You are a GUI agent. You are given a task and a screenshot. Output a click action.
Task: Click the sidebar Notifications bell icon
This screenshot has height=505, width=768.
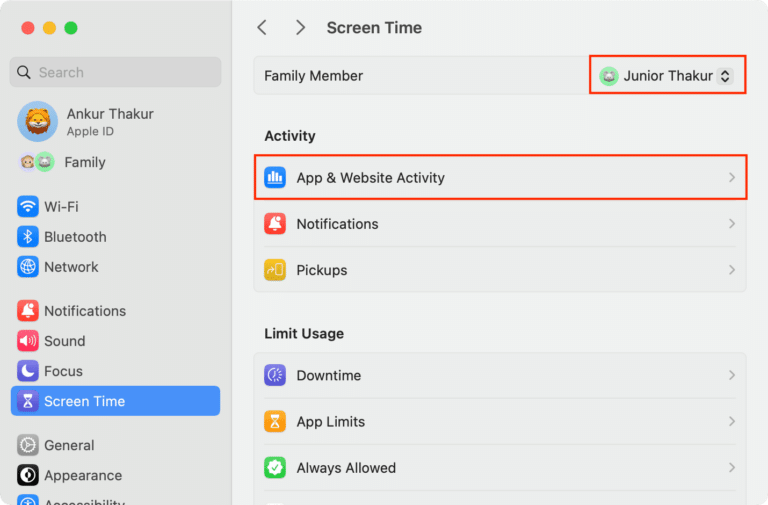(28, 311)
